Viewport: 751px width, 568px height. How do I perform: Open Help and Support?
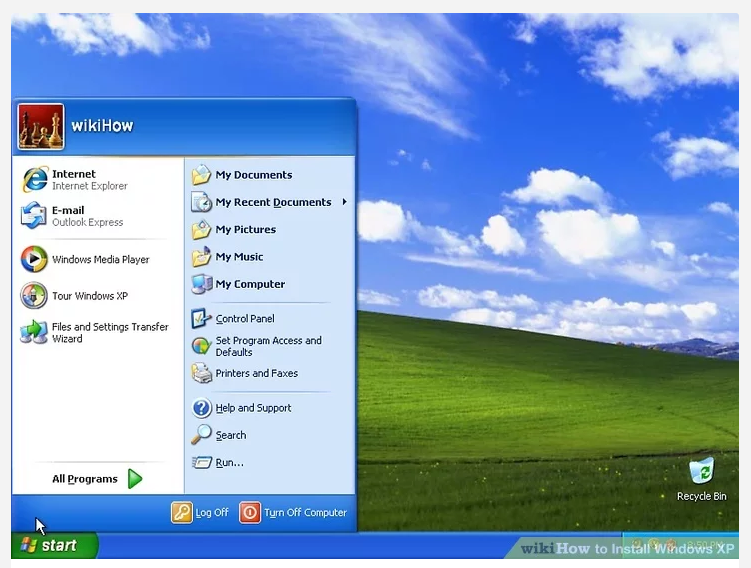[253, 408]
